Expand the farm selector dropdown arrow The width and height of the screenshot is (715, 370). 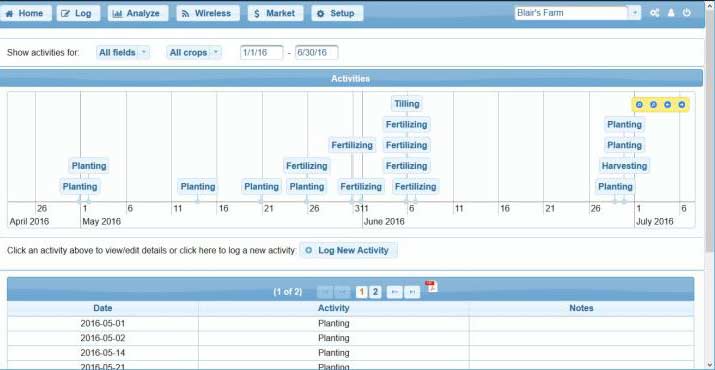point(635,13)
